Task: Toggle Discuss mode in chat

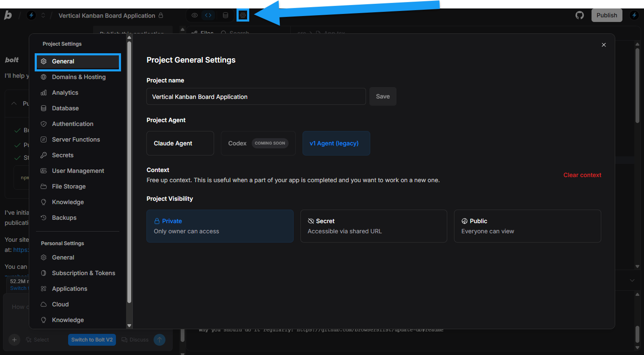Action: 135,340
